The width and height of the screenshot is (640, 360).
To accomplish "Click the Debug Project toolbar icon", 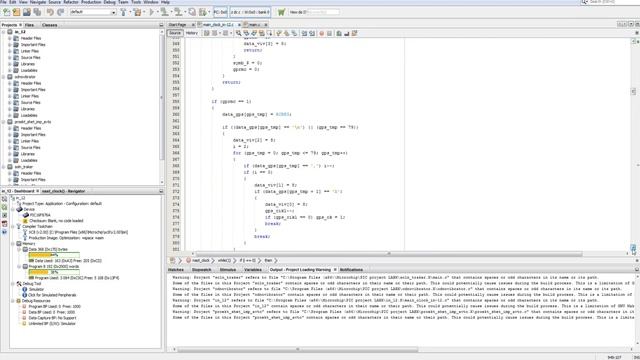I will coord(203,12).
